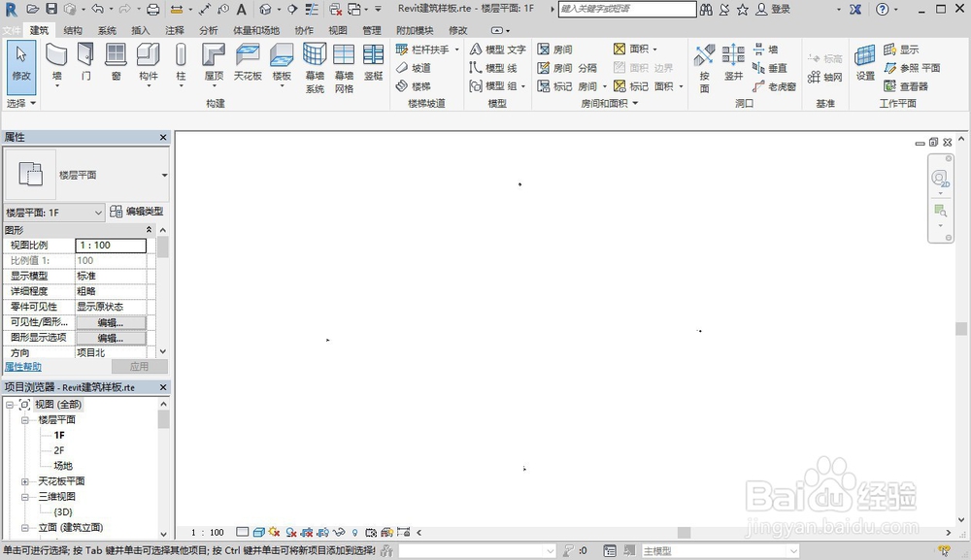Expand the 天花板平面 tree node
Screen dimensions: 971x560
25,480
